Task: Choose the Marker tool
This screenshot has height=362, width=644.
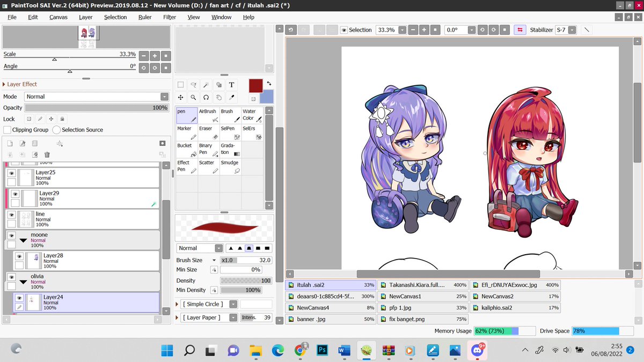Action: tap(187, 132)
